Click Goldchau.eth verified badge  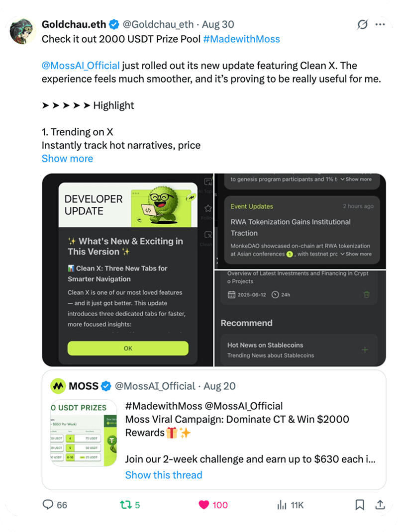(114, 24)
